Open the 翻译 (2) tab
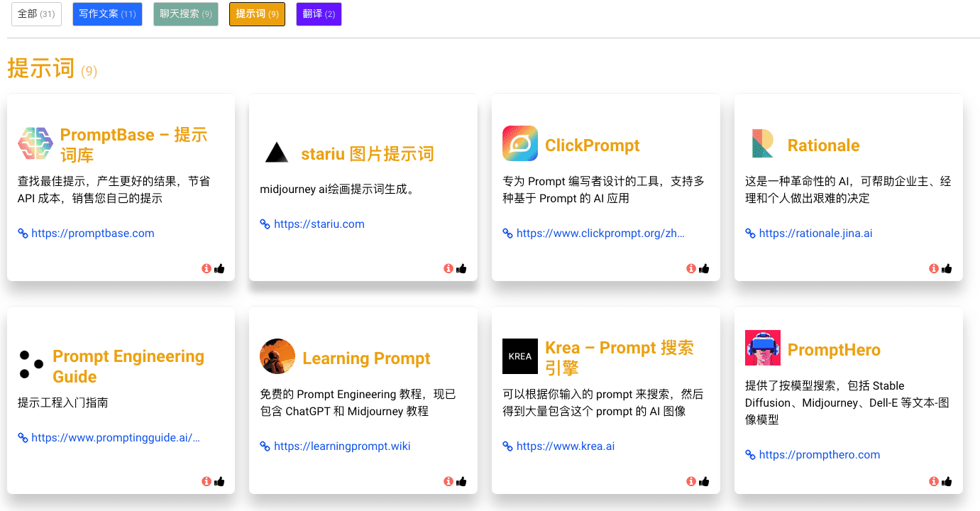Viewport: 980px width, 511px height. tap(319, 14)
